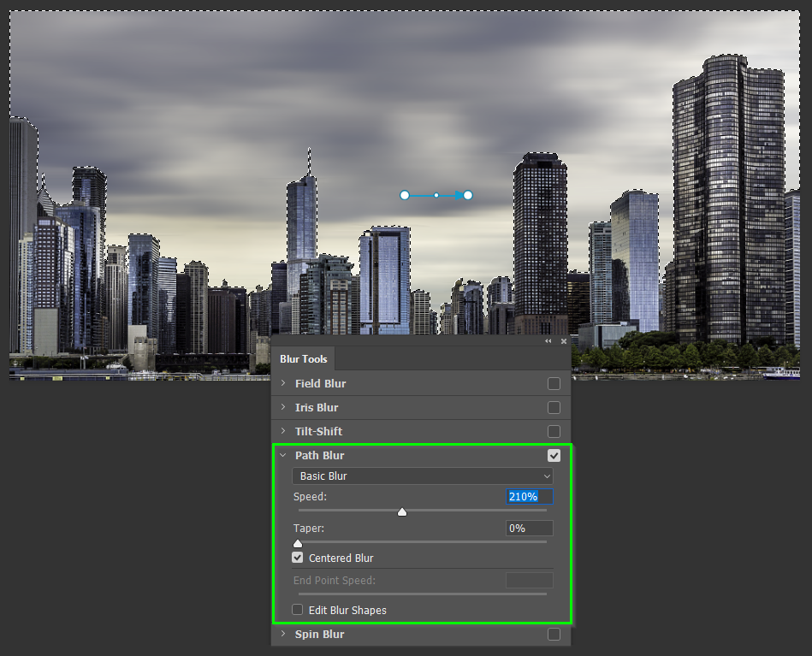
Task: Click the Taper value field showing 0%
Action: 530,528
